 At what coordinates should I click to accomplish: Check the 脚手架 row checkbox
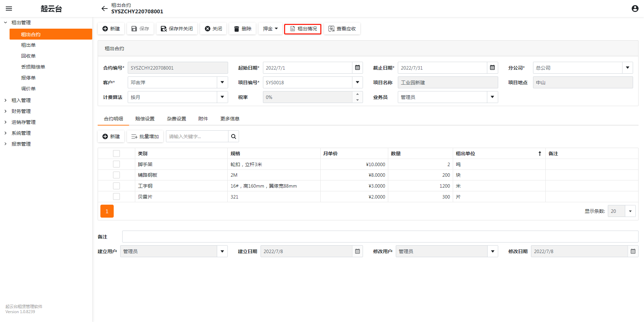pos(116,164)
